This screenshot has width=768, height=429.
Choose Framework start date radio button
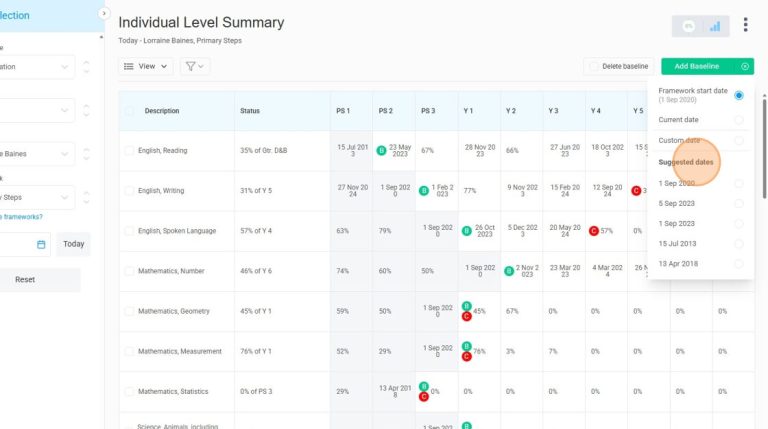pyautogui.click(x=739, y=95)
